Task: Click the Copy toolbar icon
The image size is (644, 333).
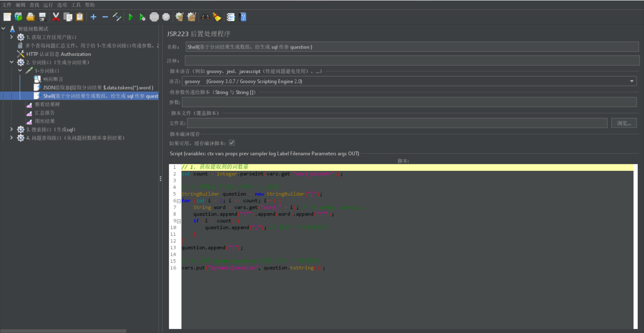Action: (x=68, y=17)
